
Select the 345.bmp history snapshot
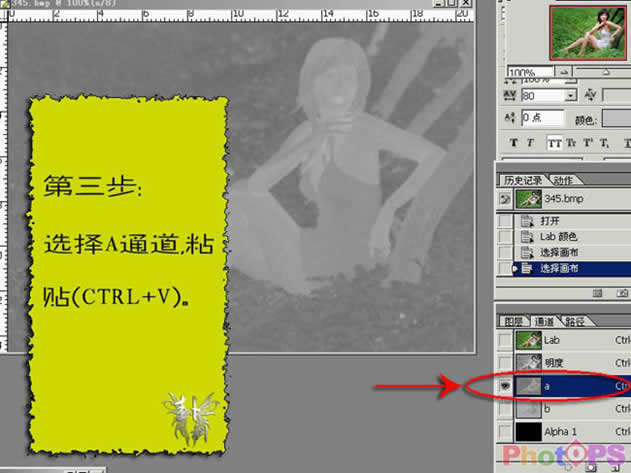[572, 198]
